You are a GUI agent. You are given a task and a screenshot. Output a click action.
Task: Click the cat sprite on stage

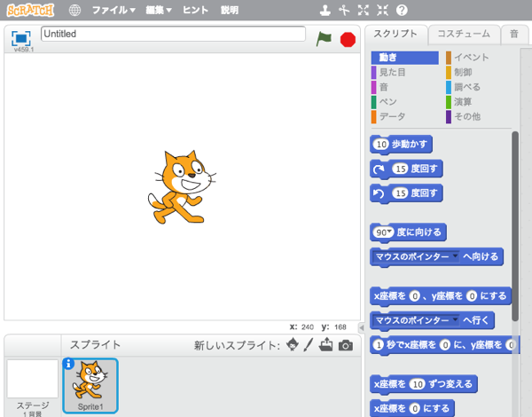(x=182, y=187)
